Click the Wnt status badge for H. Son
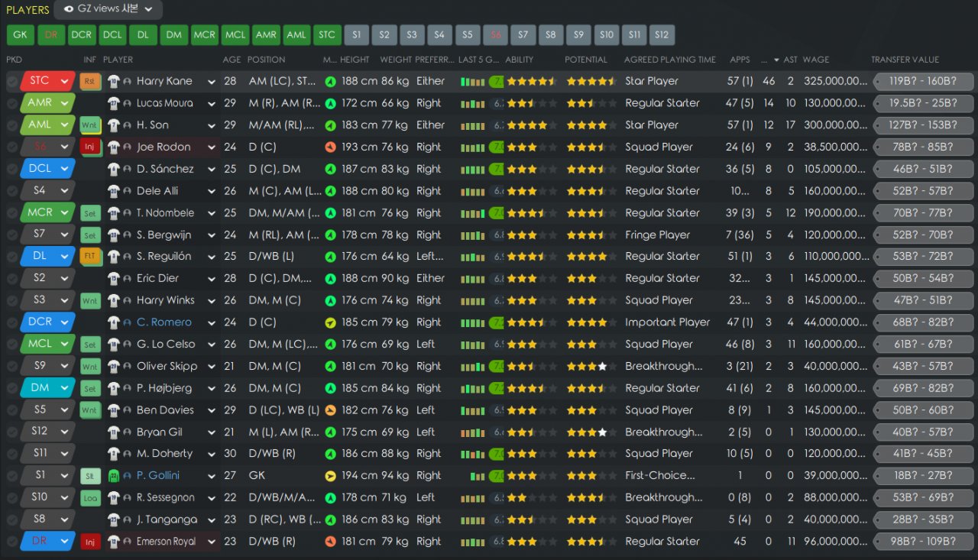Viewport: 978px width, 560px height. 90,125
